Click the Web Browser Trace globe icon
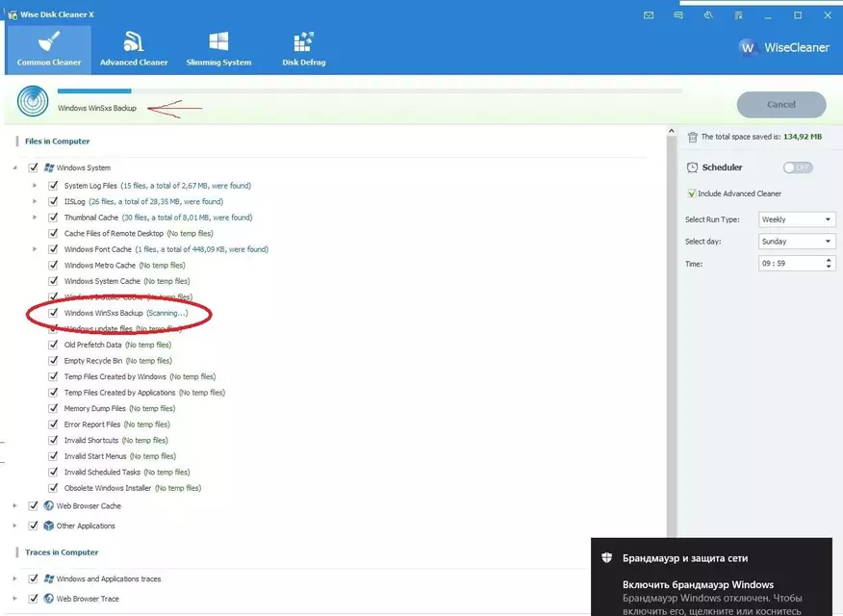843x616 pixels. click(49, 599)
